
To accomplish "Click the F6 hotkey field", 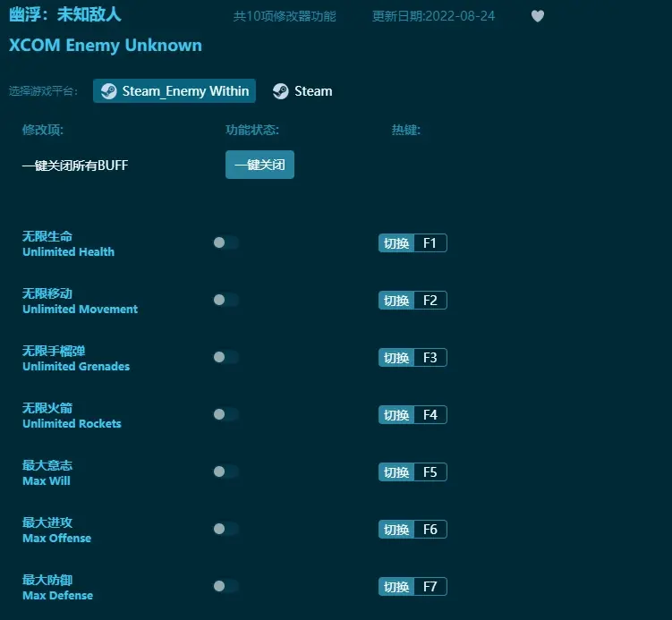I will tap(430, 529).
